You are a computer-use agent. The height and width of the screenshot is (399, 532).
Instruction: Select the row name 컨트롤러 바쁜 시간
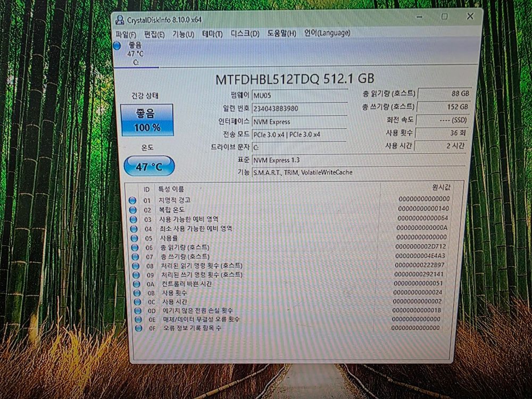pos(187,284)
